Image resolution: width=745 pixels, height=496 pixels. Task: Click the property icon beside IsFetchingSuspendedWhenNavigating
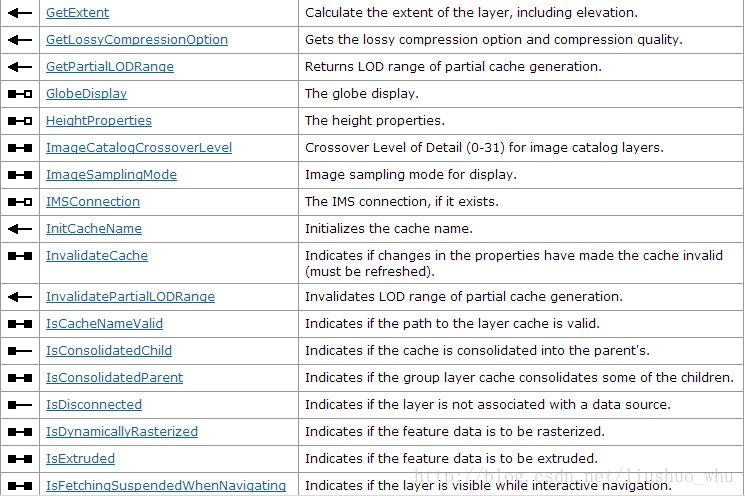pyautogui.click(x=20, y=486)
